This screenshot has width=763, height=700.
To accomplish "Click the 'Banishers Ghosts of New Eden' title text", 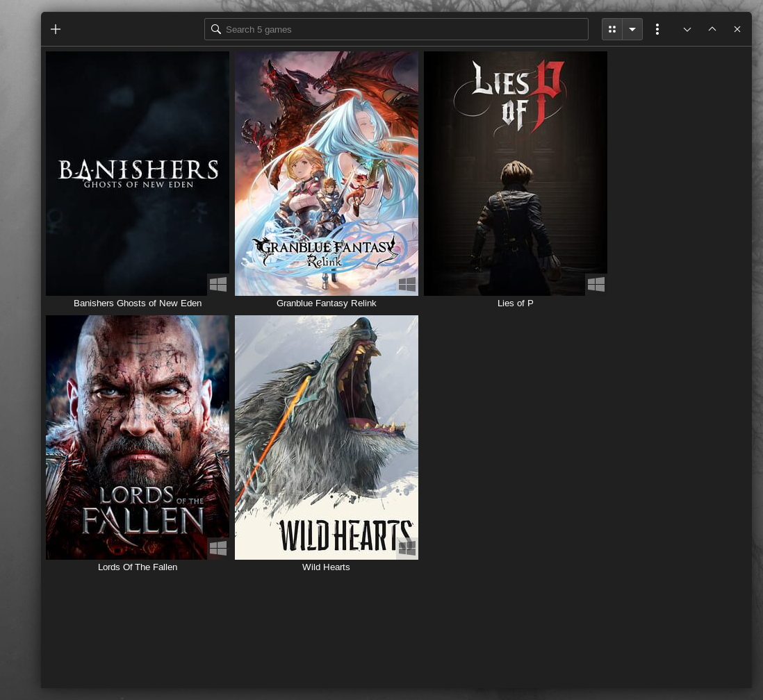I will click(x=138, y=303).
